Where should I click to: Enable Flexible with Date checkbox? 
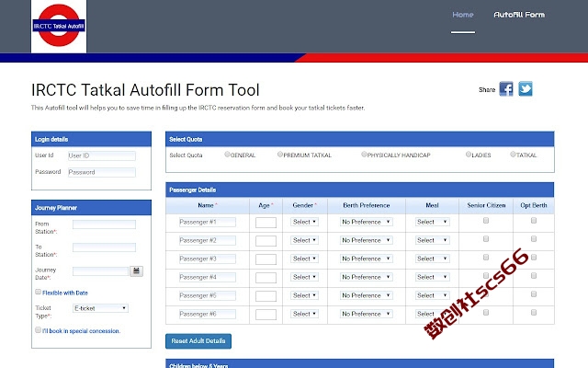tap(38, 292)
